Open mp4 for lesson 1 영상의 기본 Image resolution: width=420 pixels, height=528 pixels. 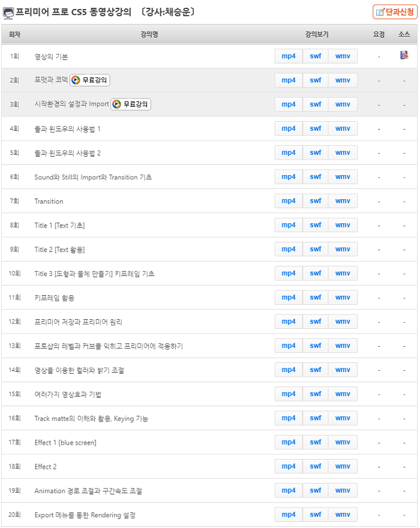(289, 56)
